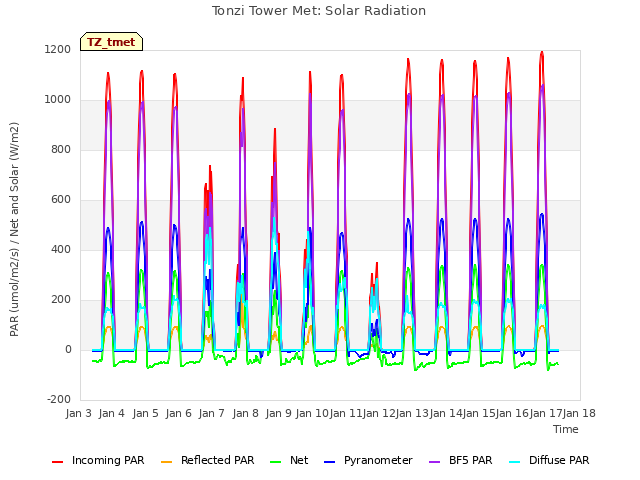Click the Jan 7 jagged red peak top
The image size is (640, 480).
pos(210,167)
